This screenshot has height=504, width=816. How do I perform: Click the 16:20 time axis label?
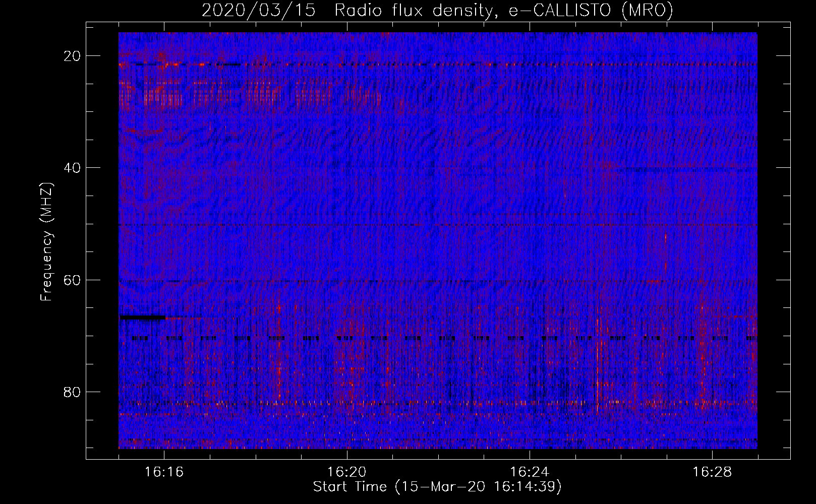[x=346, y=473]
